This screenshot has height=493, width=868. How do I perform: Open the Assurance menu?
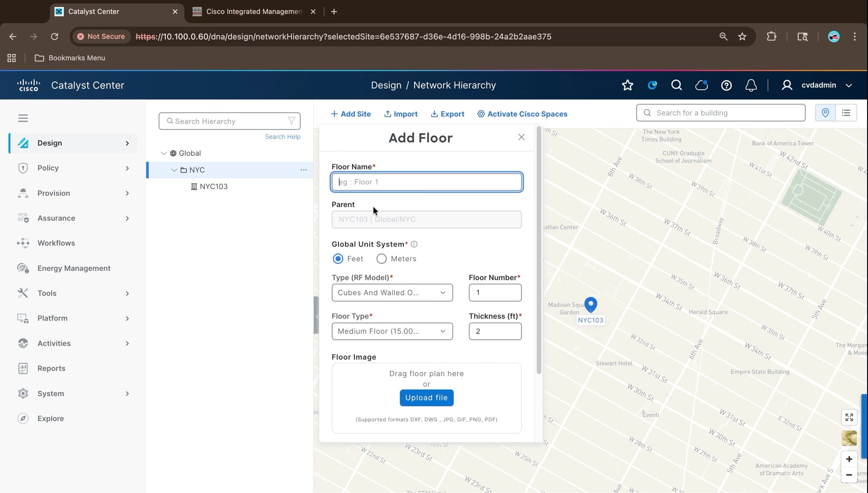point(73,218)
